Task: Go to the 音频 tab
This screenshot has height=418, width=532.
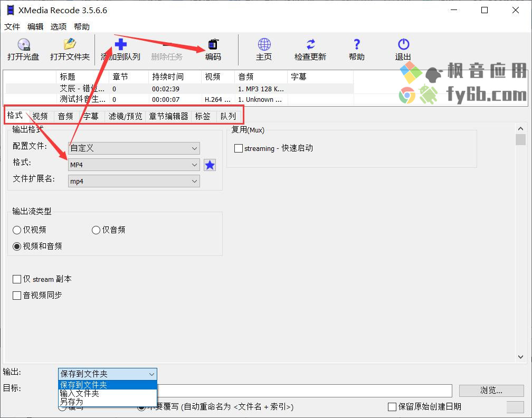Action: tap(65, 116)
